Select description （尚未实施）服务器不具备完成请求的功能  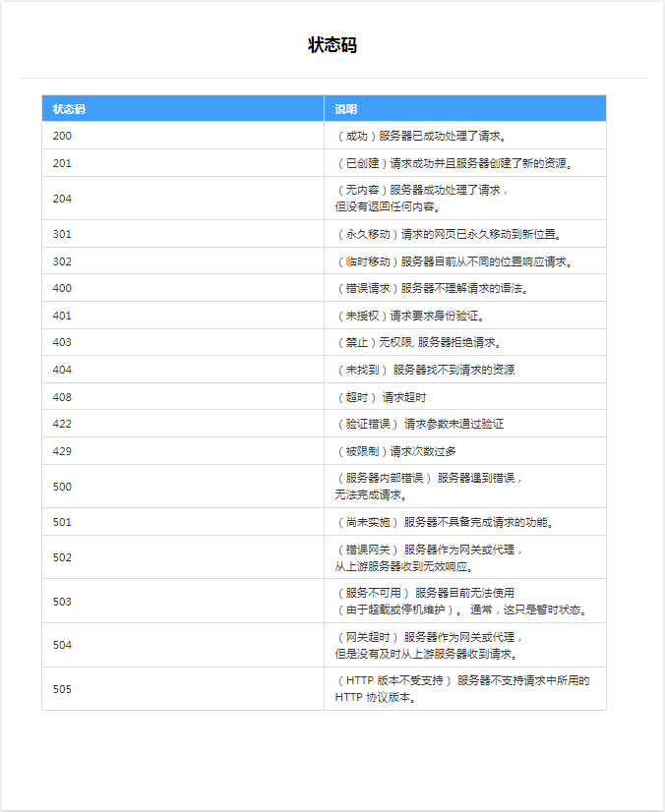point(465,522)
